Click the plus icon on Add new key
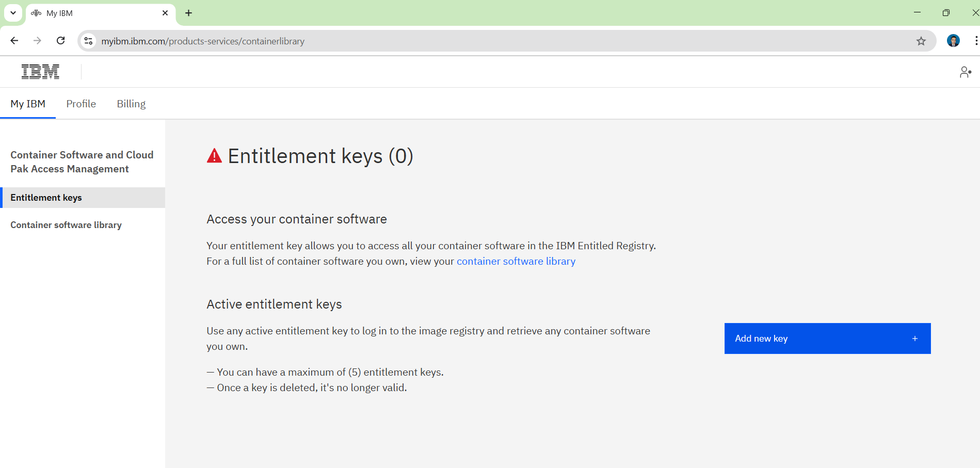This screenshot has width=980, height=468. point(914,338)
